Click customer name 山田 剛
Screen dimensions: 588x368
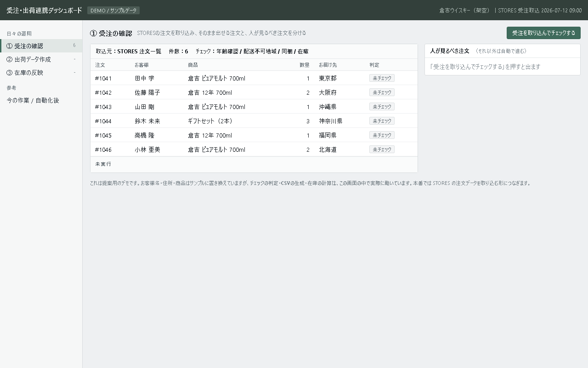pyautogui.click(x=144, y=107)
